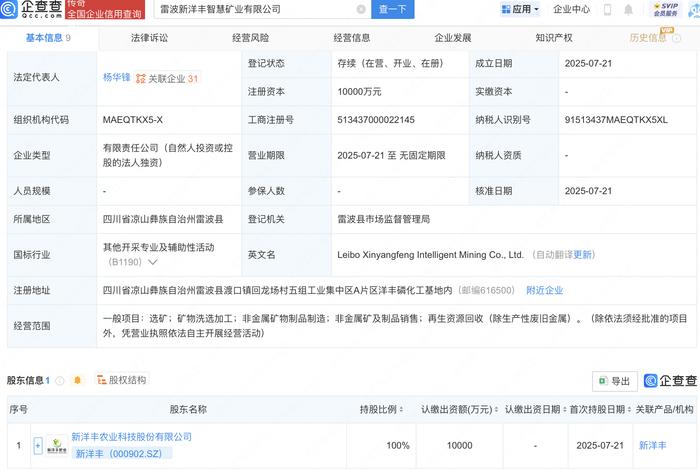Open the SVIP 会员服务 badge

(x=666, y=9)
